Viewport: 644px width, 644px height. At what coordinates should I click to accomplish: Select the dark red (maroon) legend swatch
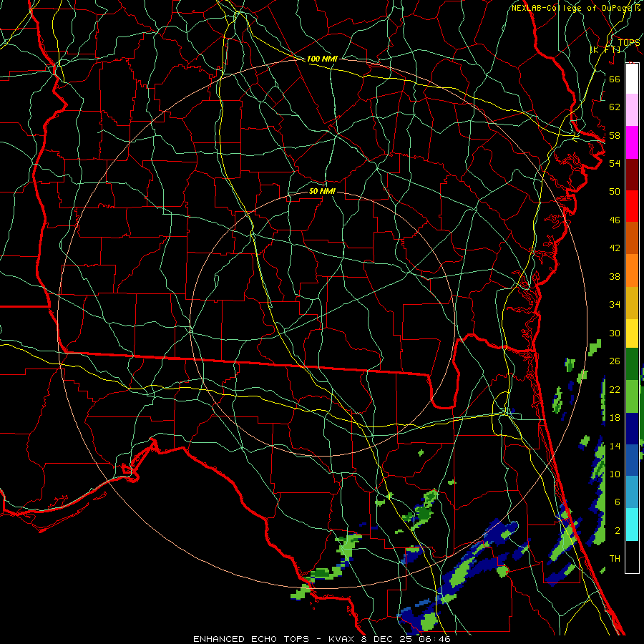click(x=632, y=175)
